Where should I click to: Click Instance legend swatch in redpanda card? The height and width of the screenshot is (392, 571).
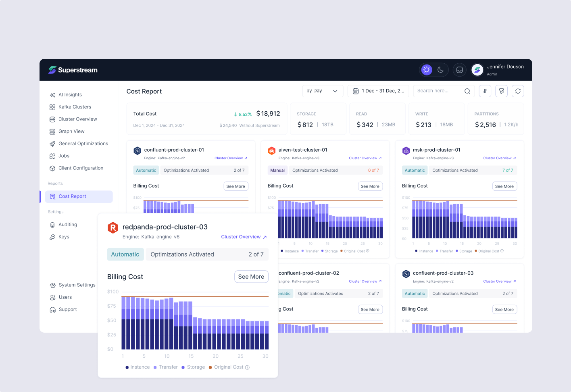(x=127, y=367)
